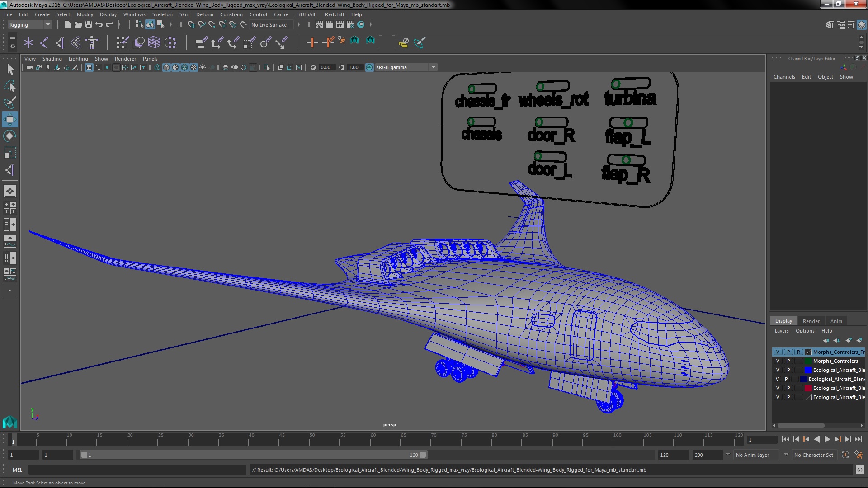This screenshot has height=488, width=868.
Task: Click the range slider start handle
Action: pos(84,455)
